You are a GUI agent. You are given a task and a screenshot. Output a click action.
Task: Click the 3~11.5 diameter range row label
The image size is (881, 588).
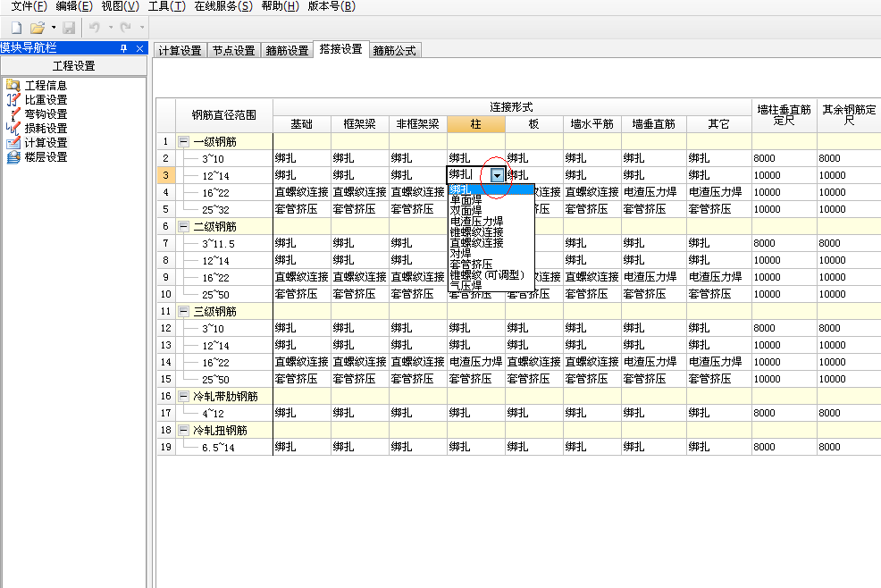pos(219,244)
